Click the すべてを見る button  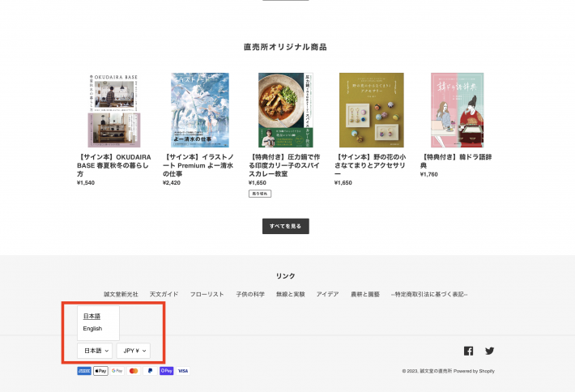pos(286,226)
